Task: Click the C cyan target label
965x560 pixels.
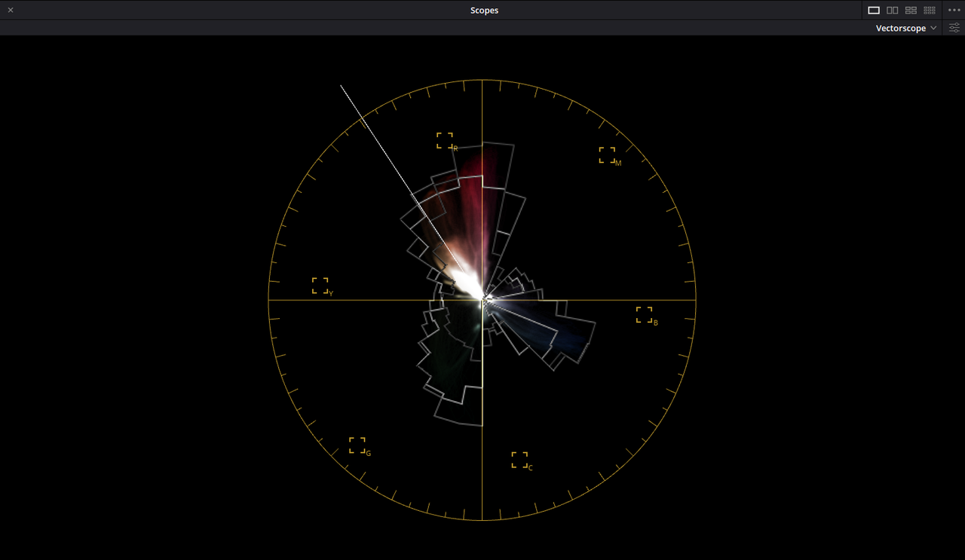Action: click(531, 468)
